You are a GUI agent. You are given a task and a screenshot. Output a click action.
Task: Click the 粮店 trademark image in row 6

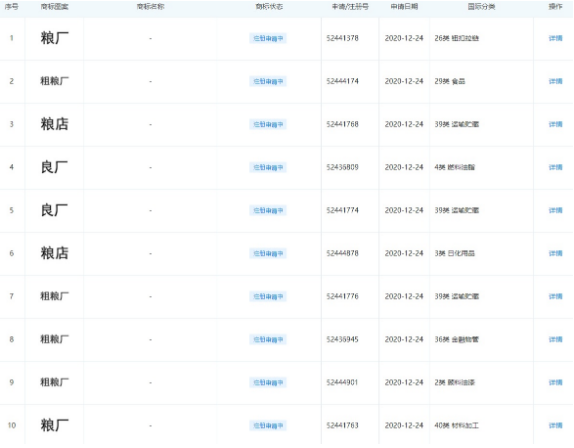(54, 253)
